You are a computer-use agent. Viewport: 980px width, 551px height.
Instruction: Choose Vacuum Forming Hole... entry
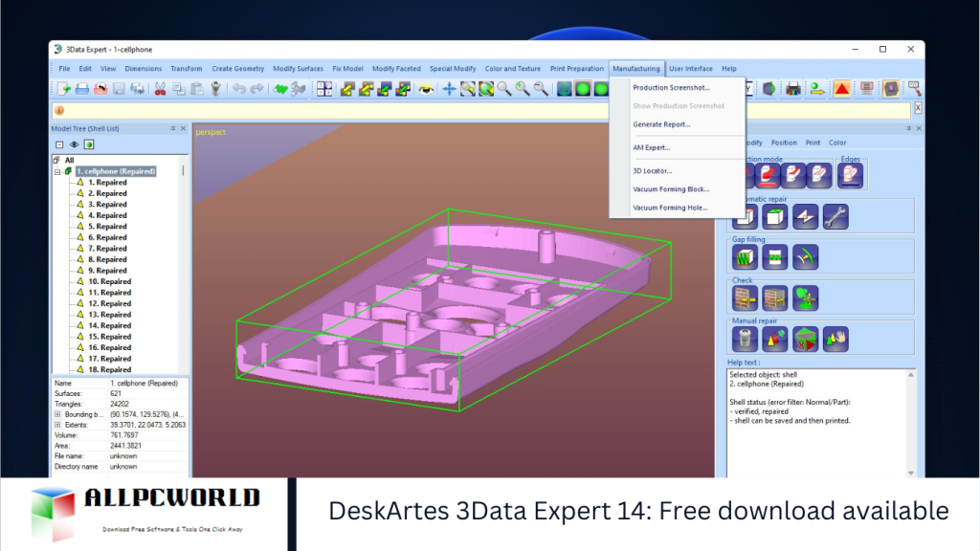(670, 208)
